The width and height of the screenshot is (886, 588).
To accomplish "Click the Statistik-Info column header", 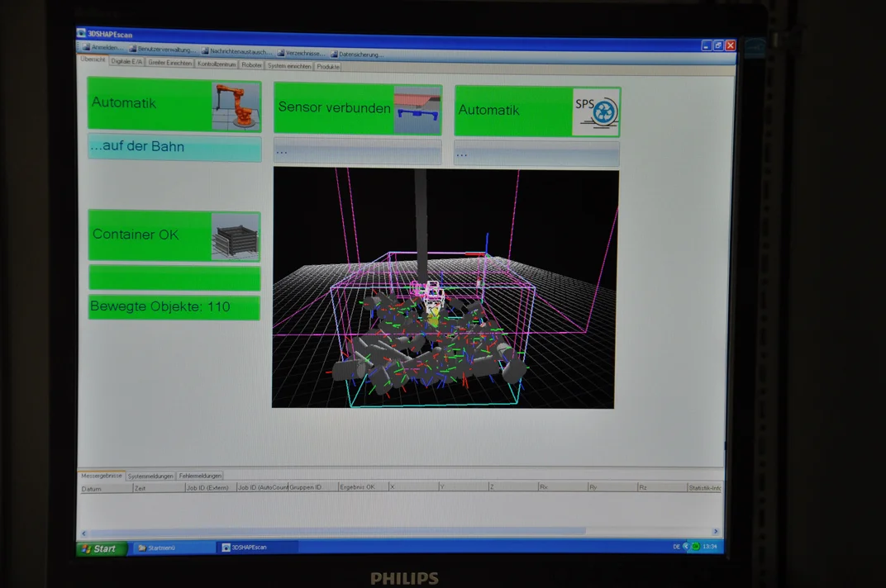I will point(705,487).
